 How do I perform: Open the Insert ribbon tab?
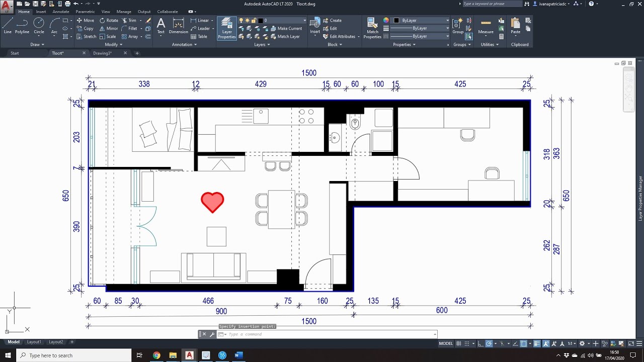tap(41, 12)
